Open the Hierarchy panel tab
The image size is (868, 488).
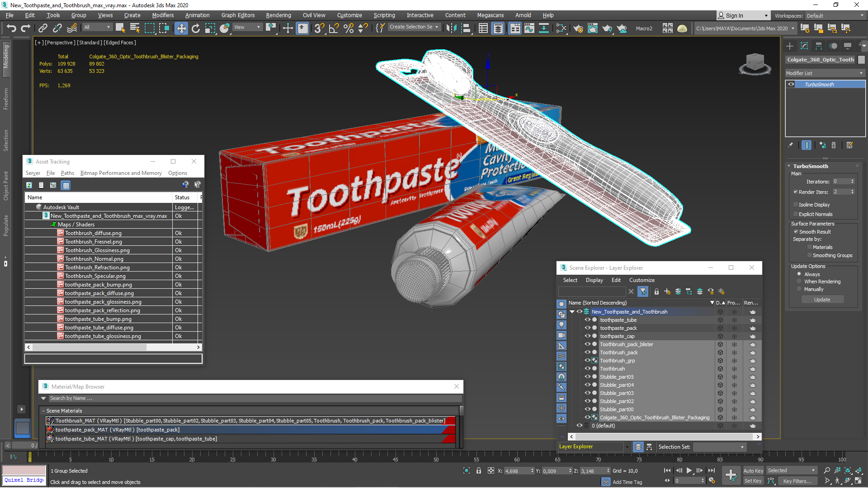click(819, 46)
